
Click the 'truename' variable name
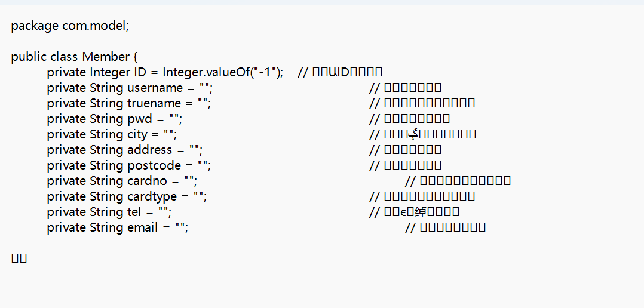pos(154,103)
